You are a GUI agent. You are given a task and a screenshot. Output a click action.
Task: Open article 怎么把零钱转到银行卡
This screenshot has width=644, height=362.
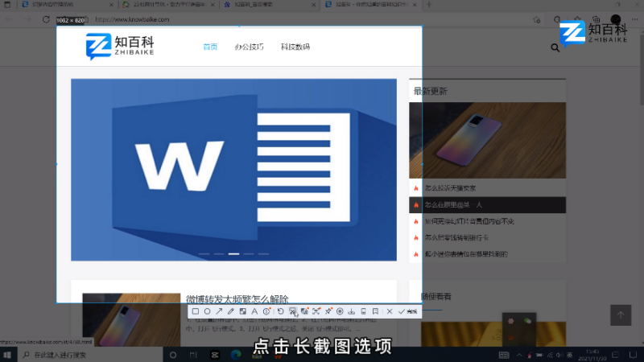coord(456,237)
